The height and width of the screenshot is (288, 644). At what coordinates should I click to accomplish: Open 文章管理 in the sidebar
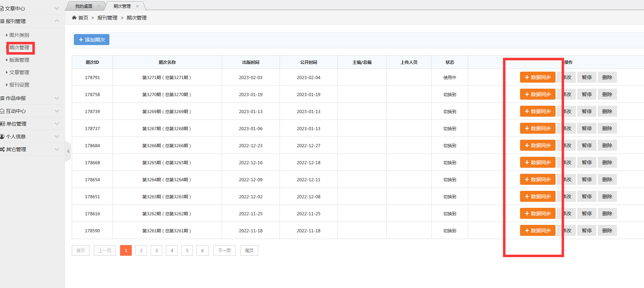coord(19,72)
